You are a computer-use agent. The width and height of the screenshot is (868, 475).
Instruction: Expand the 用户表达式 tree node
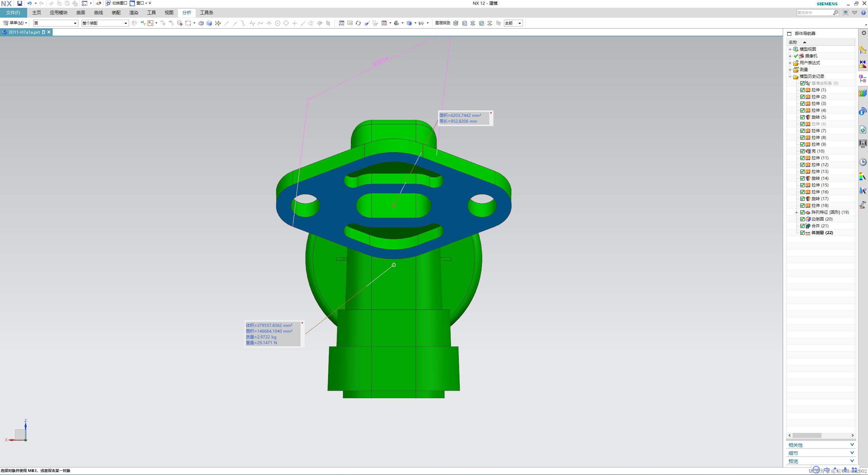pyautogui.click(x=790, y=63)
